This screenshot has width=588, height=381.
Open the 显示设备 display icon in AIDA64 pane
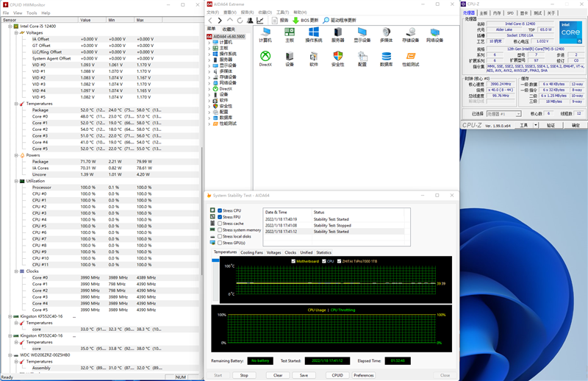click(x=362, y=35)
